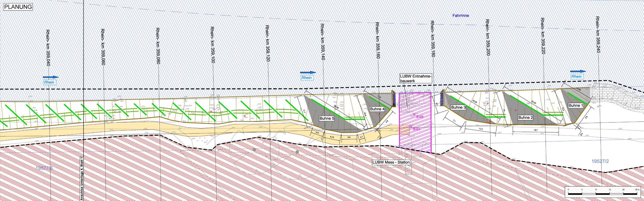Select the Buhne 3 label

point(458,107)
